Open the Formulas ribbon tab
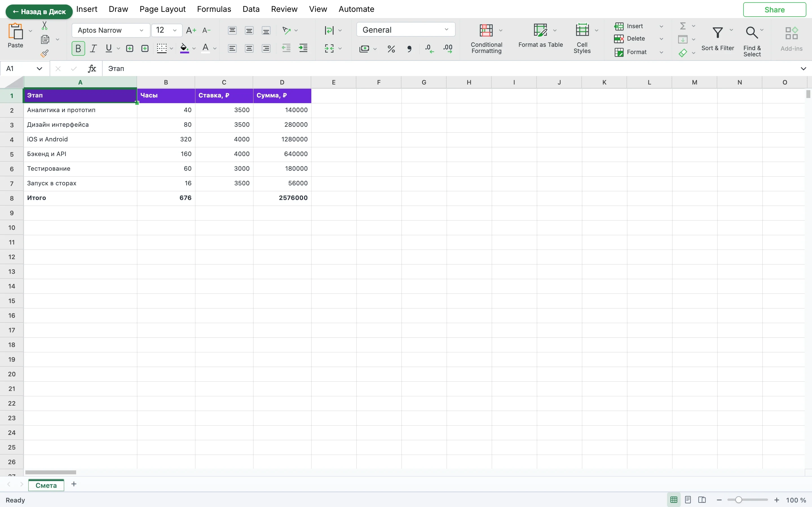 (214, 9)
